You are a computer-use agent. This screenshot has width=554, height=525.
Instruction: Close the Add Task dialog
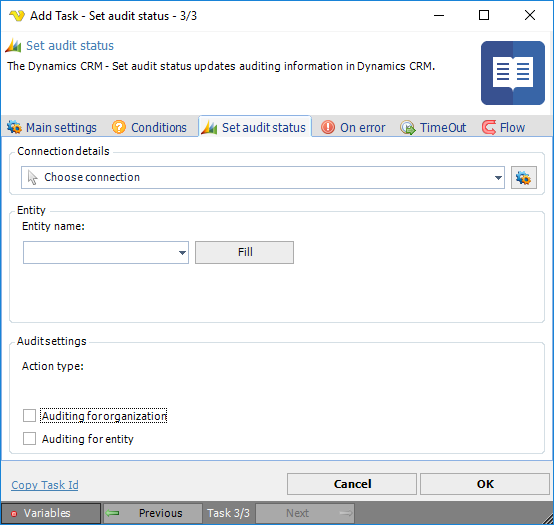[x=530, y=15]
